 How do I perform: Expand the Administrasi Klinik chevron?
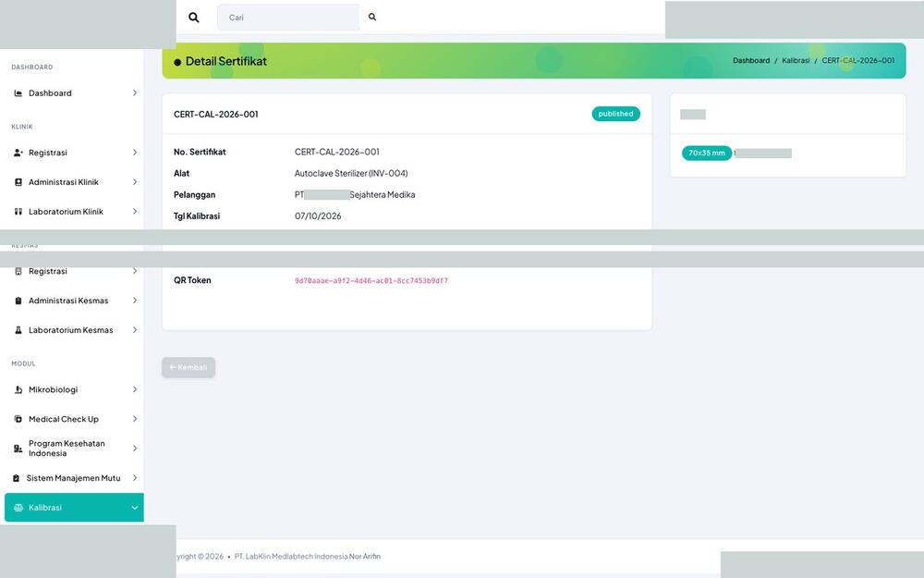pos(134,182)
